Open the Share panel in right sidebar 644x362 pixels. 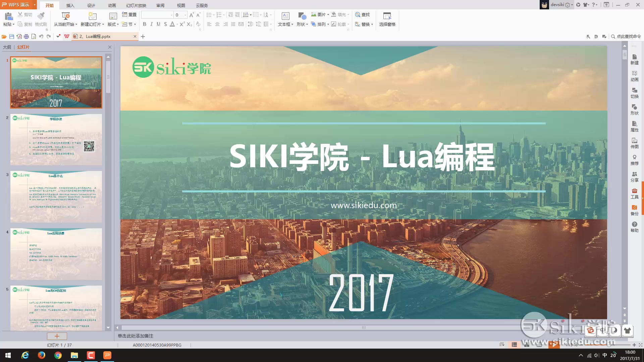pyautogui.click(x=634, y=177)
